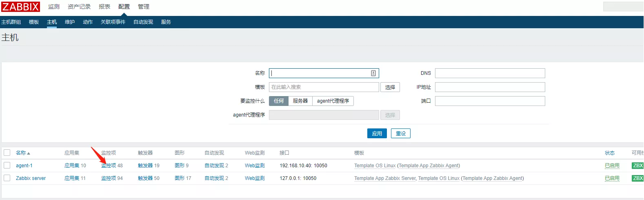
Task: Click the 选择 button beside the template field
Action: coord(390,87)
